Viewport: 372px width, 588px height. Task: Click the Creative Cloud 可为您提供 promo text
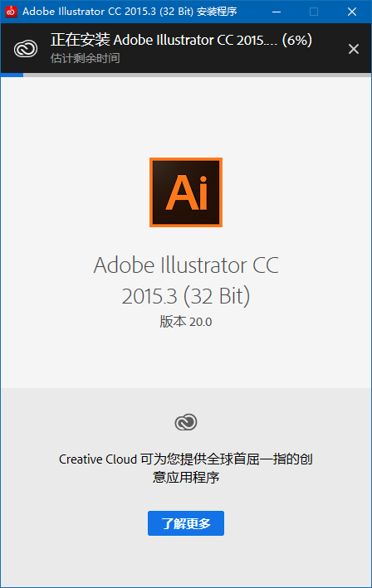tap(186, 459)
